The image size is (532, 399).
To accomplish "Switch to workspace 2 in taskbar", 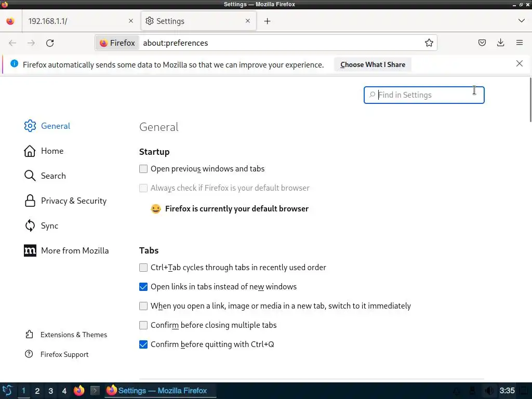I will 37,391.
